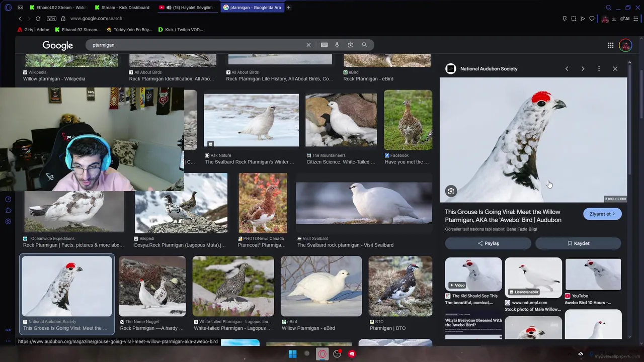
Task: Open the Ask Nature Svalbard Rock Ptarmigan image
Action: (251, 120)
